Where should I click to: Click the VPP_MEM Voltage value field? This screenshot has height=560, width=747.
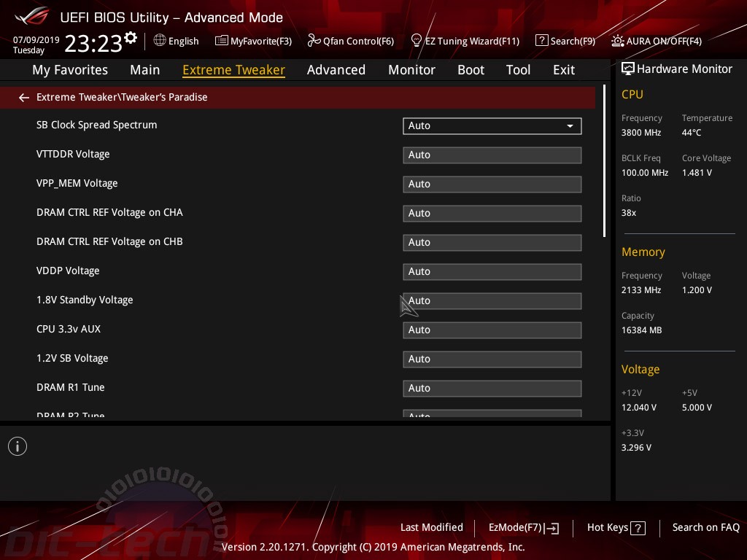click(x=492, y=184)
